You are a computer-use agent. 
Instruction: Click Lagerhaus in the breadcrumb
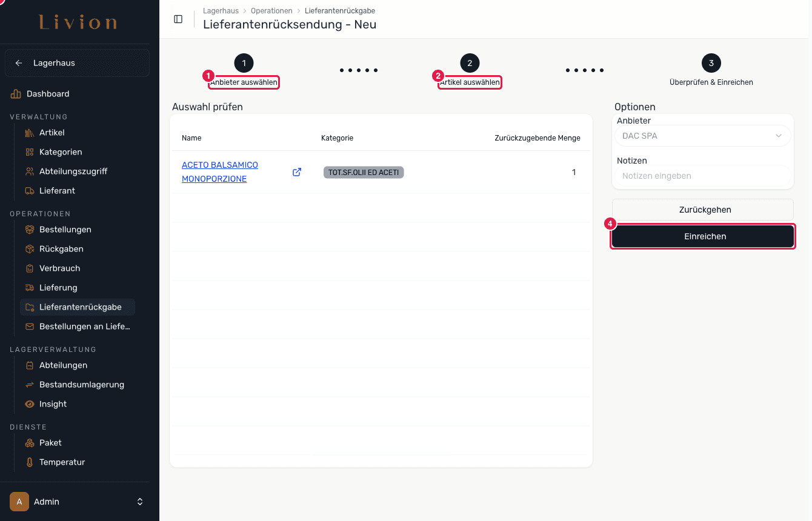point(221,11)
